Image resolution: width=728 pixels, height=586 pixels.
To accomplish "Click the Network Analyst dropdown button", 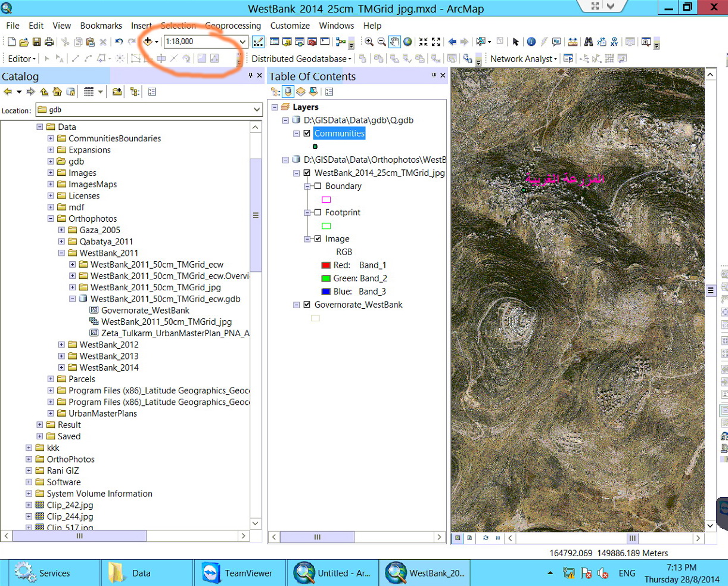I will tap(523, 58).
